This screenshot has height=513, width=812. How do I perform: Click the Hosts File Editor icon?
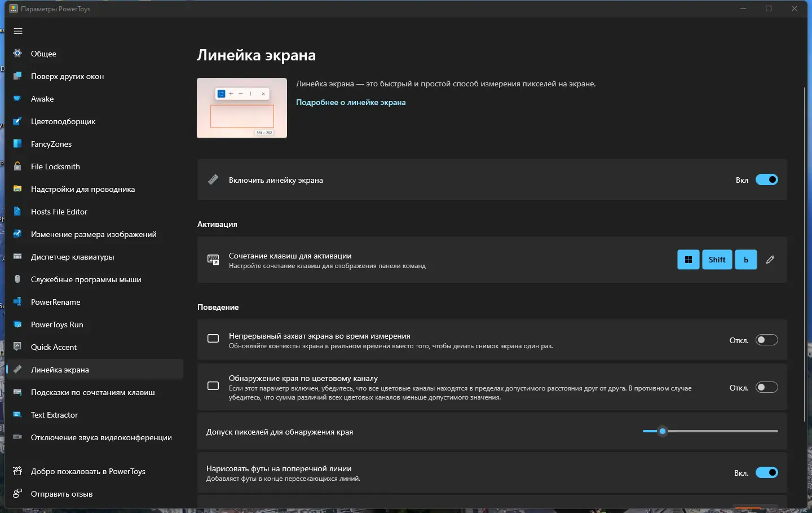click(x=17, y=212)
